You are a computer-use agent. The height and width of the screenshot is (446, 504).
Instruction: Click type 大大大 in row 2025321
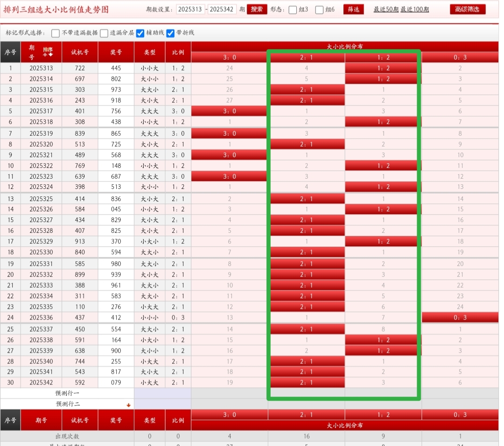click(x=149, y=155)
